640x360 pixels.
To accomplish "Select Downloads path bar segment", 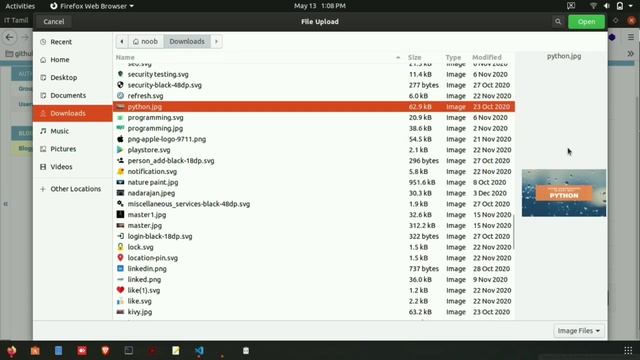I will click(187, 41).
